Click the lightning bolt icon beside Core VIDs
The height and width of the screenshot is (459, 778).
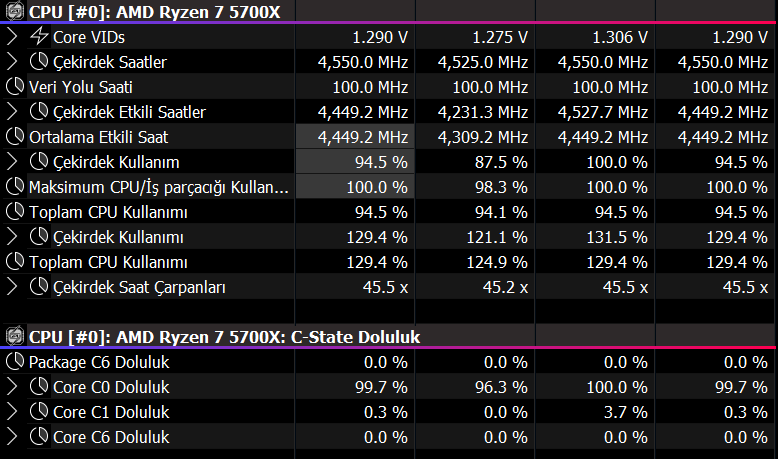pos(39,36)
